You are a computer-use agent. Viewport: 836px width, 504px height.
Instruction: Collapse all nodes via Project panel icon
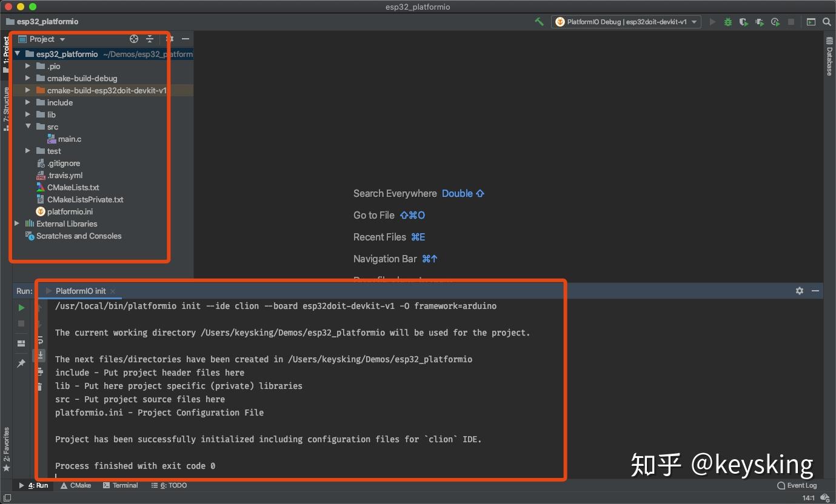pos(149,39)
